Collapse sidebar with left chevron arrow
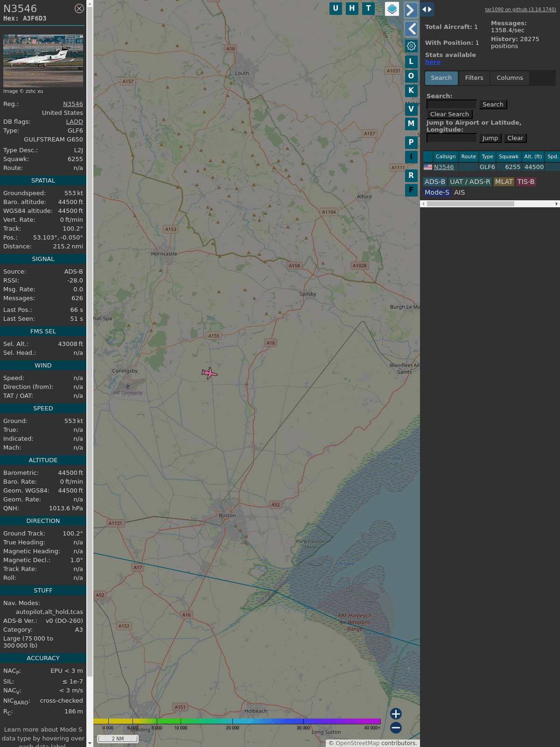The height and width of the screenshot is (747, 560). [x=411, y=29]
